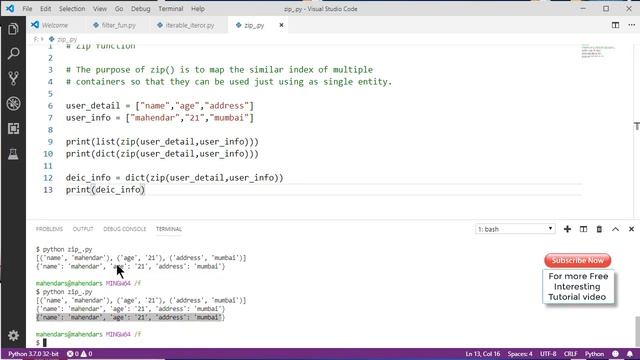This screenshot has height=360, width=640.
Task: Kill terminal with trash icon
Action: coord(599,229)
